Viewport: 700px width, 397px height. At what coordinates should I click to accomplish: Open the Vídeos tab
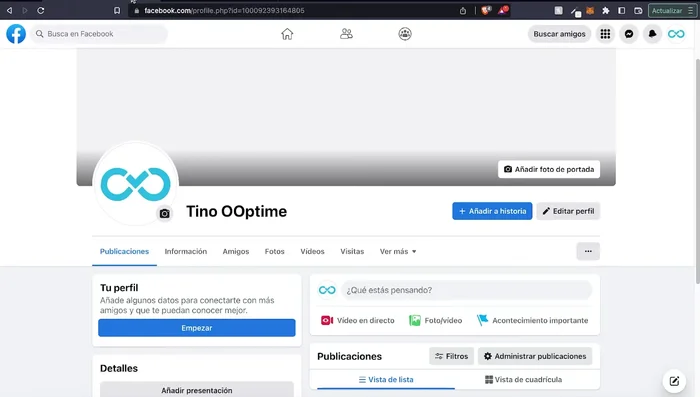312,251
